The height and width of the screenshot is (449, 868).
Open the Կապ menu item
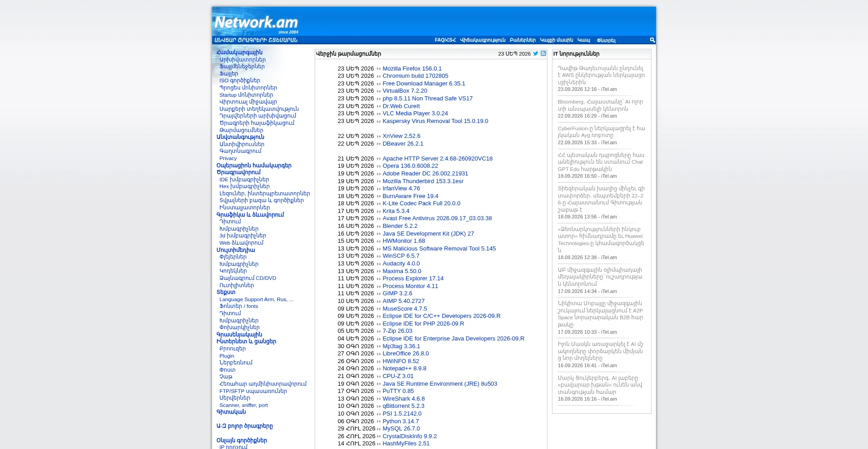(584, 40)
